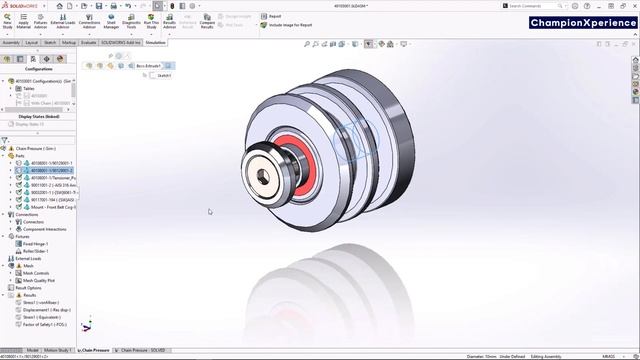Click Zoom to Fit magnifier icon
Screen dimensions: 640x360
(307, 44)
